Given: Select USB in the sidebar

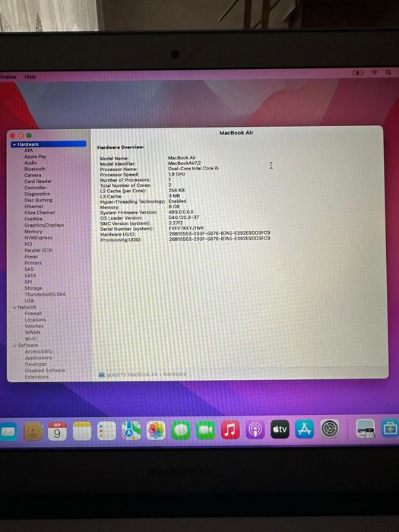Looking at the screenshot, I should coord(29,301).
